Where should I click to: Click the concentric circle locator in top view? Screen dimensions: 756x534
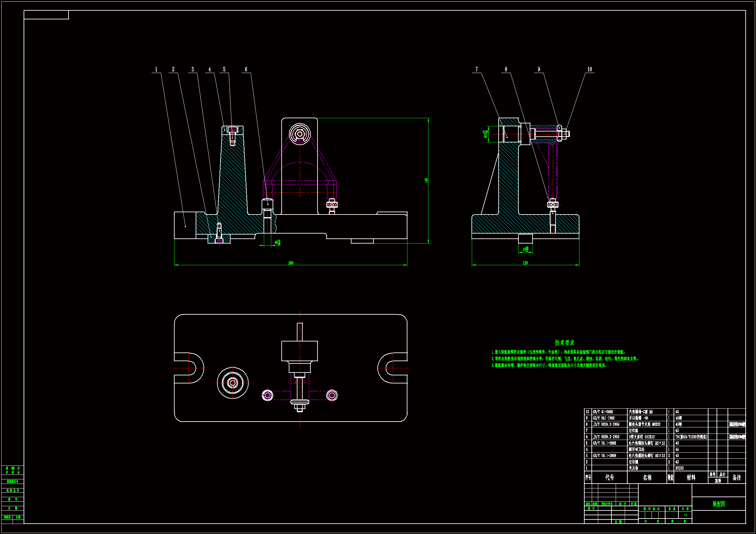pos(233,383)
